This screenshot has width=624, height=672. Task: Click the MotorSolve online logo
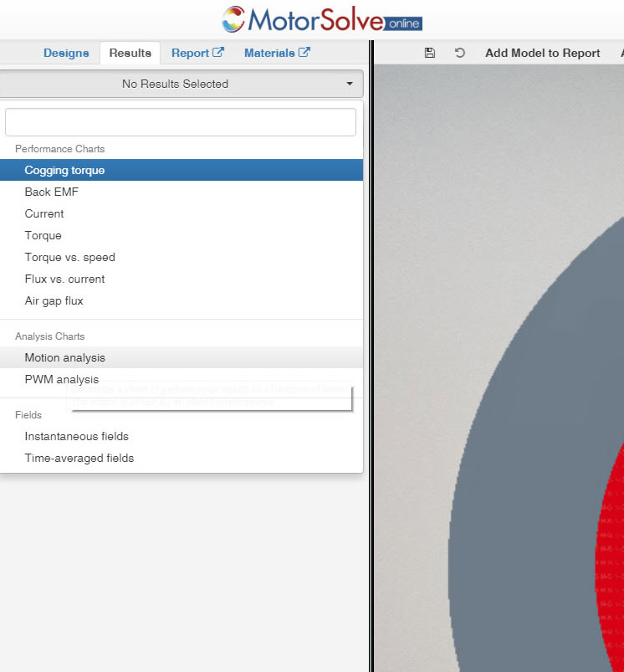click(322, 20)
